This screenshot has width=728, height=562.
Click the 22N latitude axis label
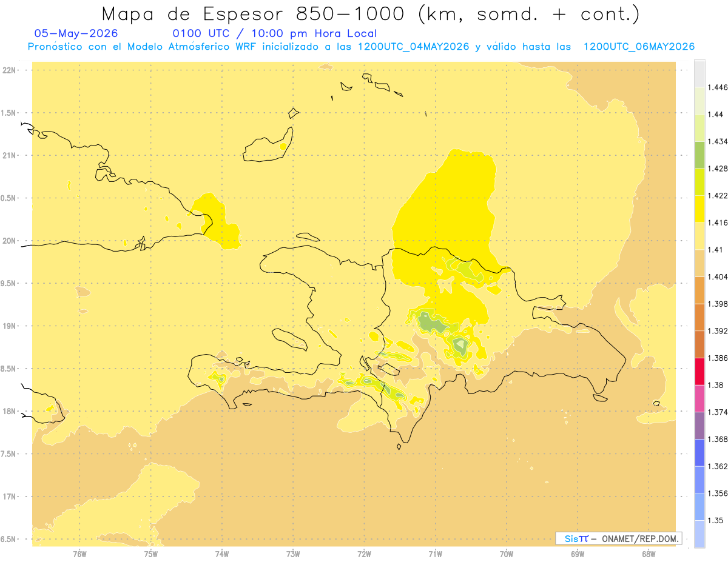[x=10, y=70]
